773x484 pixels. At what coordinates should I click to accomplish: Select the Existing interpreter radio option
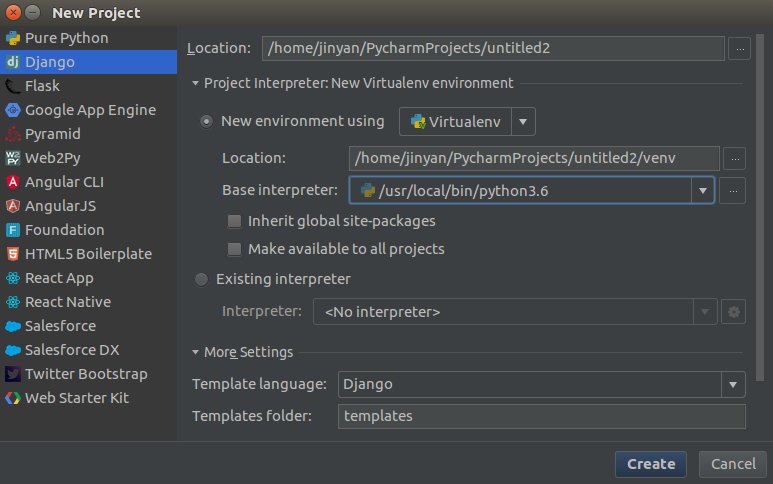(x=203, y=280)
